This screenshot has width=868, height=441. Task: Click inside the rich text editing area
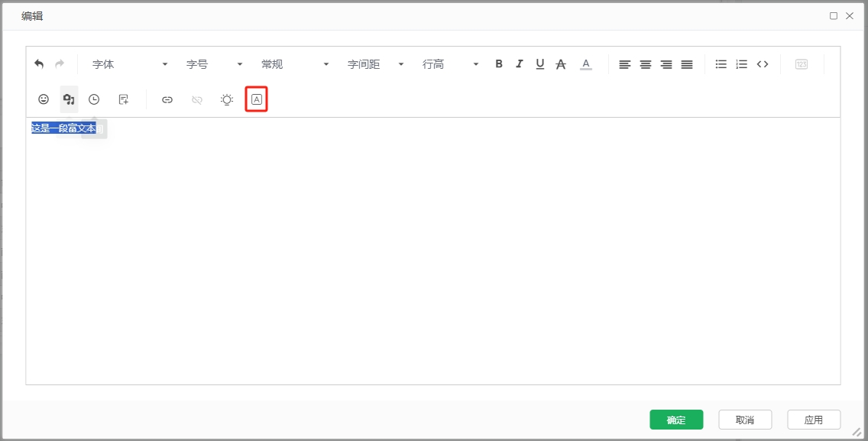[433, 251]
